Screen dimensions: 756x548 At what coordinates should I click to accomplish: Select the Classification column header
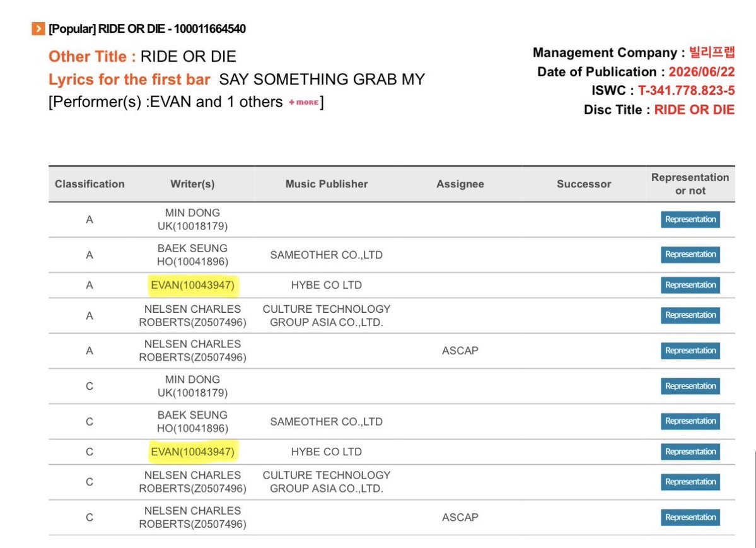[x=90, y=184]
